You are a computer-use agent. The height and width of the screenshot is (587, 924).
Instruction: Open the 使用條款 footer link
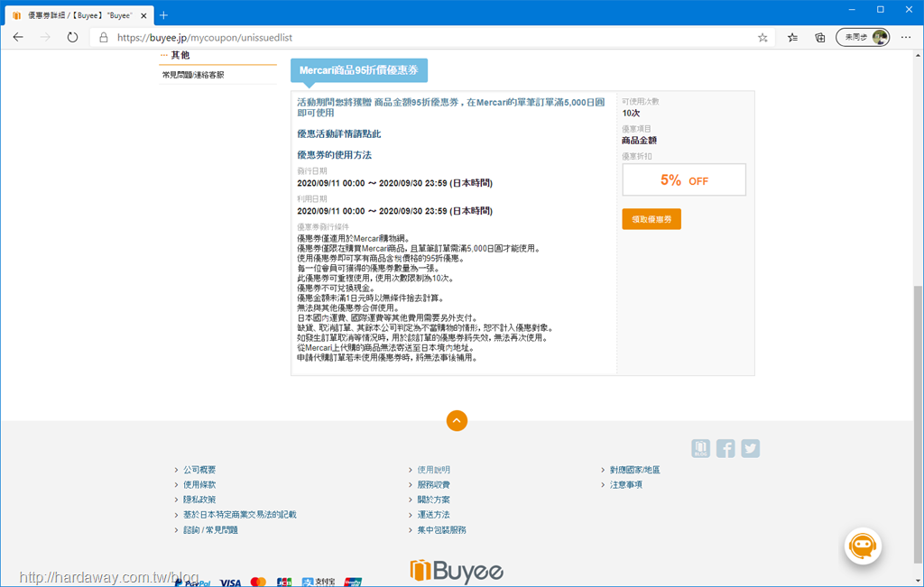(x=199, y=484)
